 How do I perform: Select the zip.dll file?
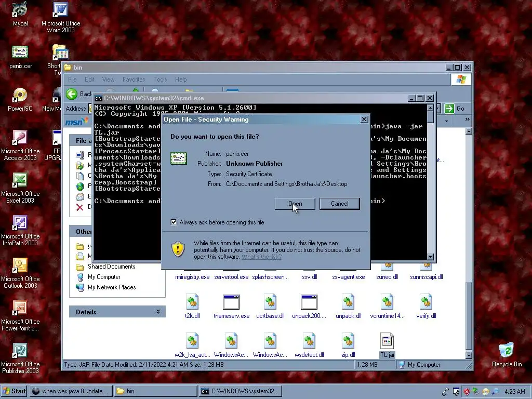[x=348, y=345]
